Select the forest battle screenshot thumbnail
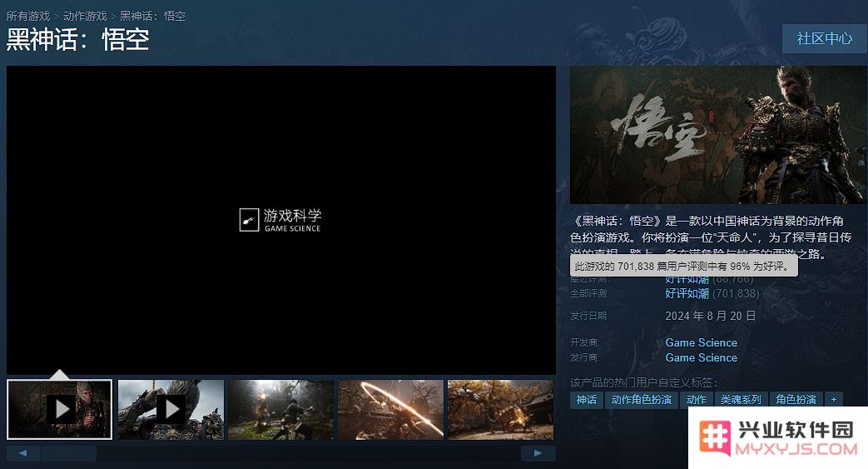868x469 pixels. coord(280,409)
